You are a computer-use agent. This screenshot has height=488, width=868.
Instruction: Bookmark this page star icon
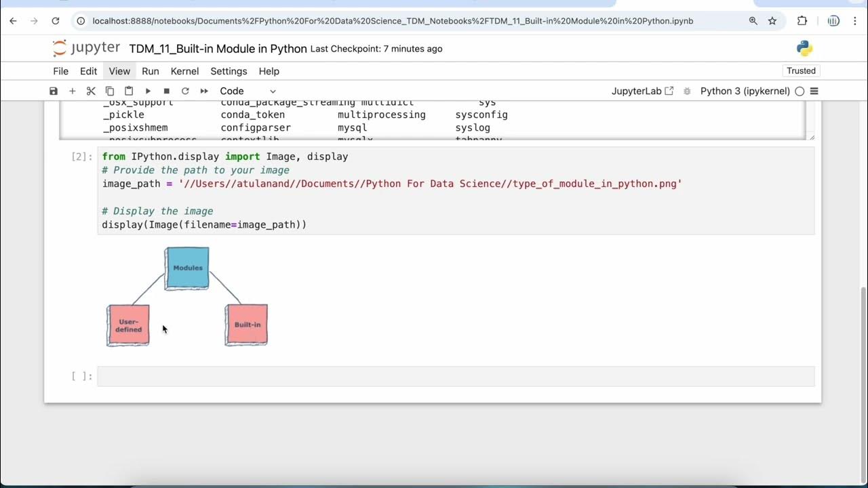point(772,21)
